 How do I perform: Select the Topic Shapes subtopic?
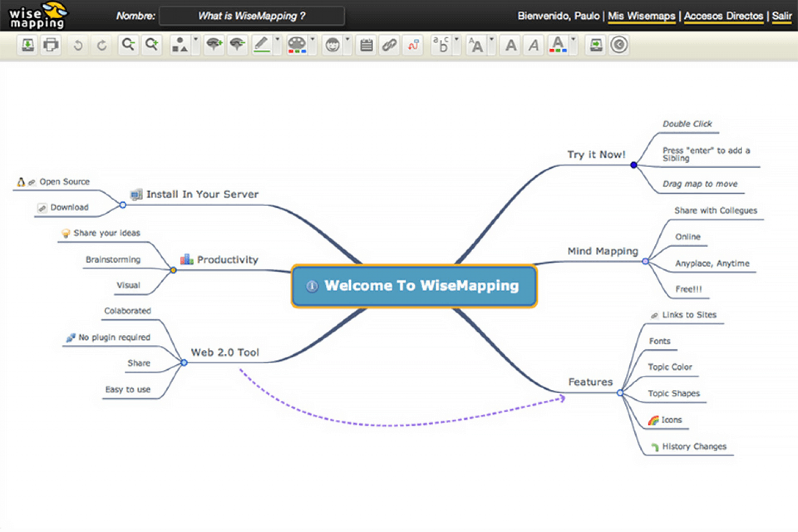674,393
